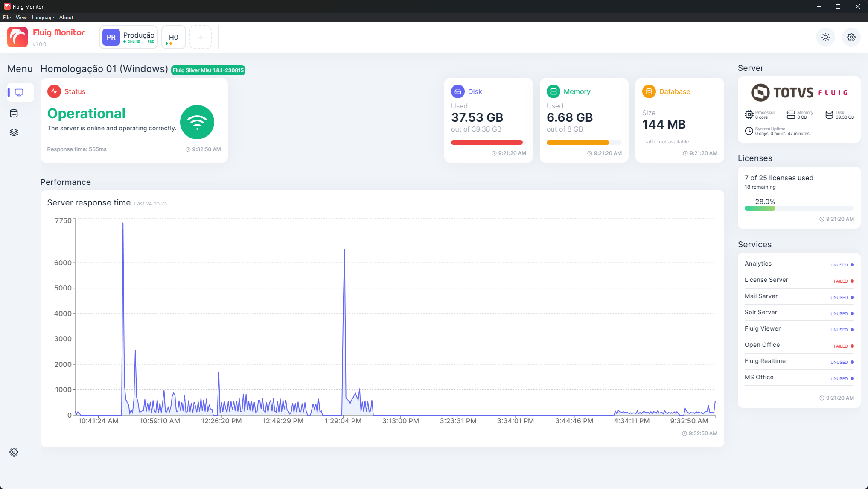The width and height of the screenshot is (868, 489).
Task: Click the Fluig Silver Mist version badge
Action: (208, 70)
